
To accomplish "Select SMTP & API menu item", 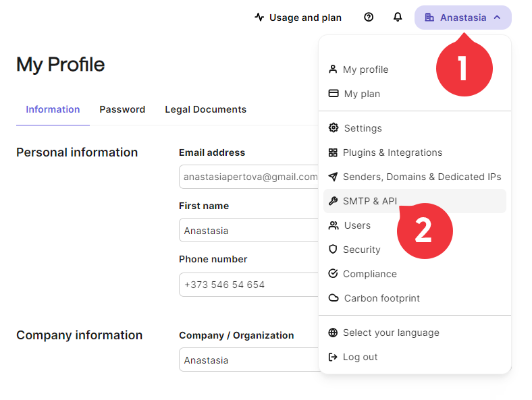I will (415, 201).
